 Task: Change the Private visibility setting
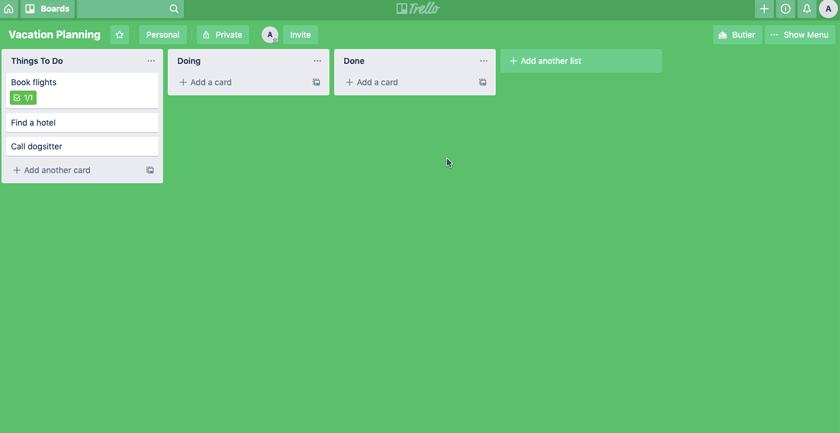tap(222, 35)
